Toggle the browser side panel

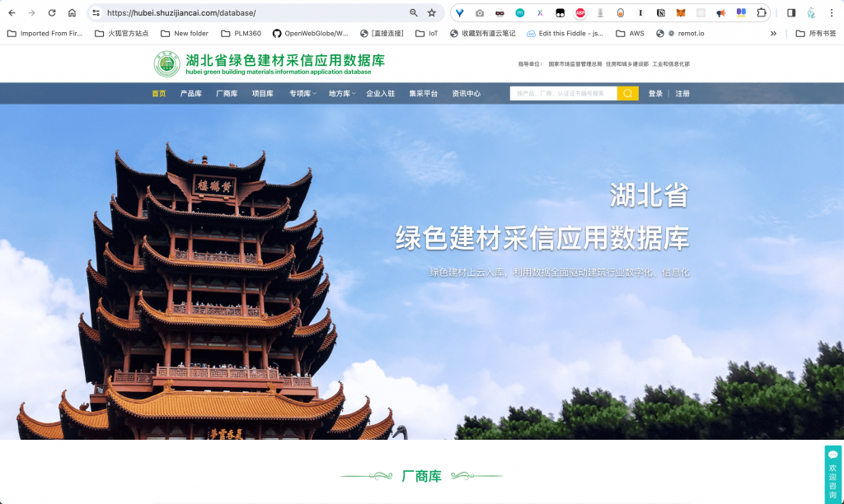791,13
